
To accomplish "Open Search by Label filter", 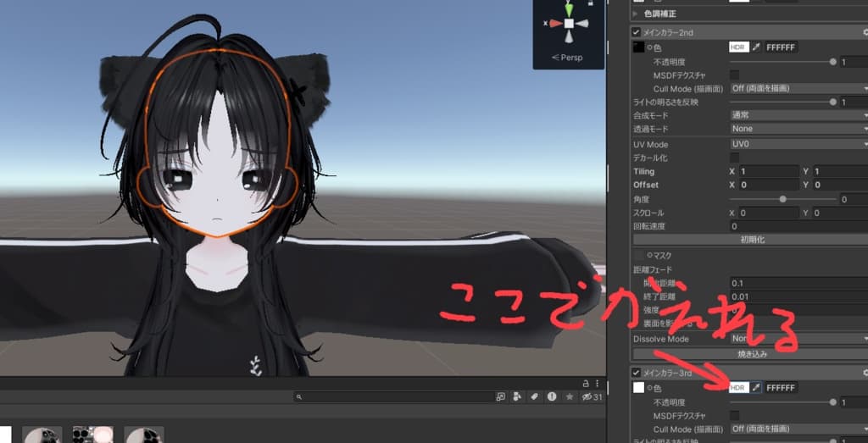I will (x=534, y=396).
